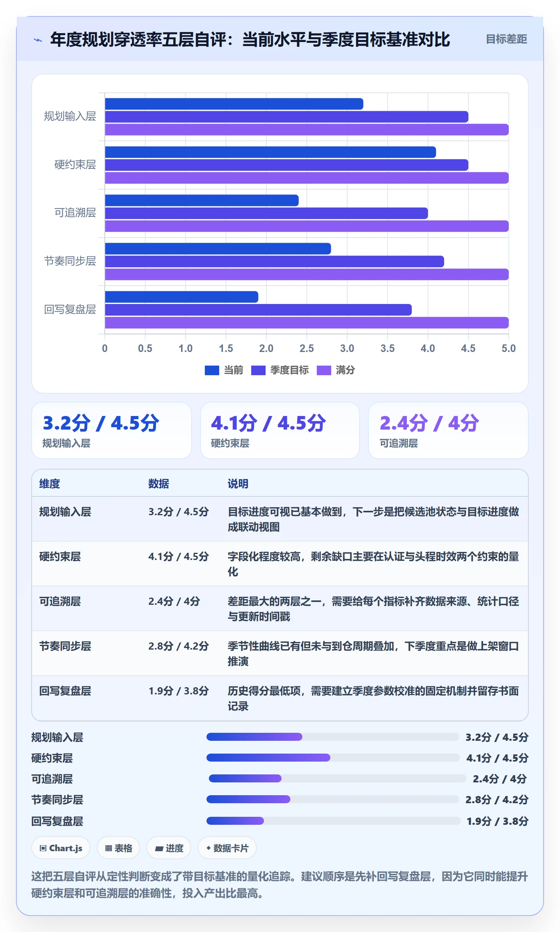Image resolution: width=560 pixels, height=932 pixels.
Task: Select the 进度 chip
Action: (169, 848)
